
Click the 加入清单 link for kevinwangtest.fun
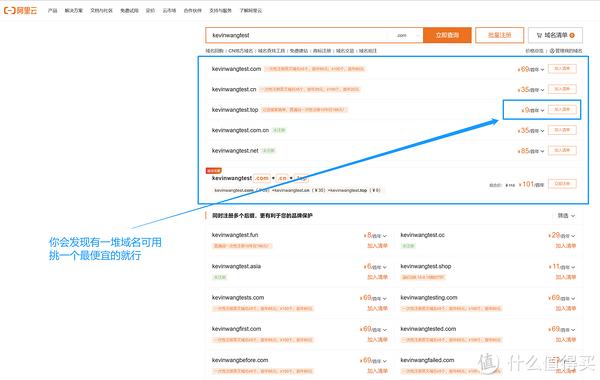377,246
